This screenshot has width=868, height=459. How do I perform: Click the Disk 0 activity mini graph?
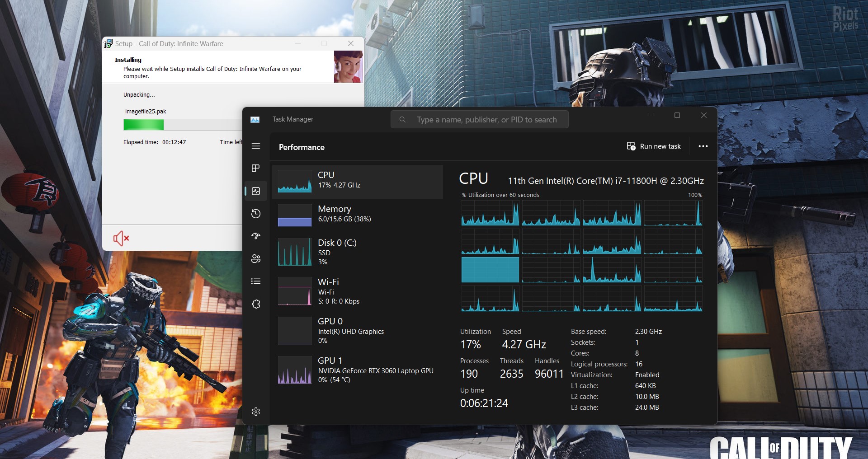click(295, 252)
